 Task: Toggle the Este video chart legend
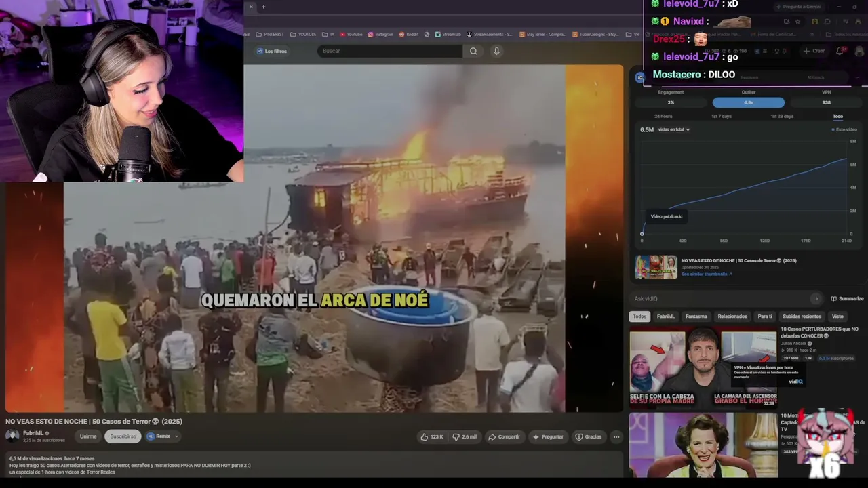844,129
